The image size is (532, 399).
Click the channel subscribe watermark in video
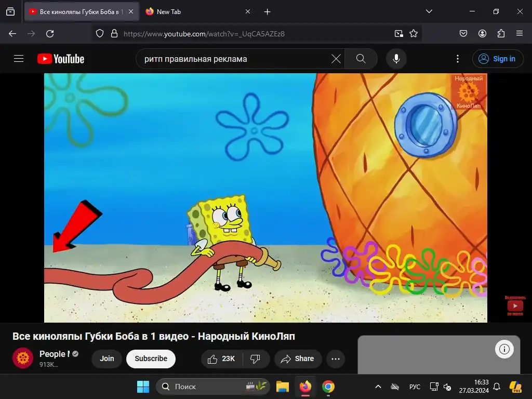[515, 305]
